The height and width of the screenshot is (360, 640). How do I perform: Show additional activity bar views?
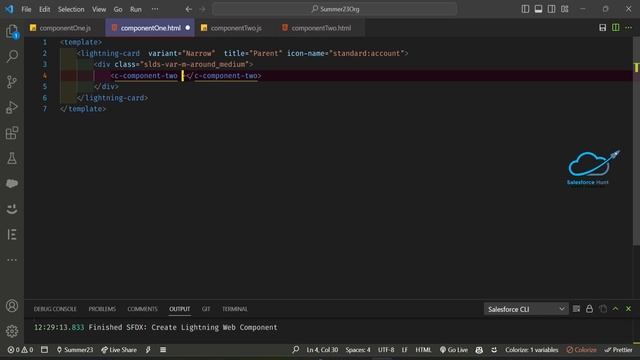click(12, 260)
